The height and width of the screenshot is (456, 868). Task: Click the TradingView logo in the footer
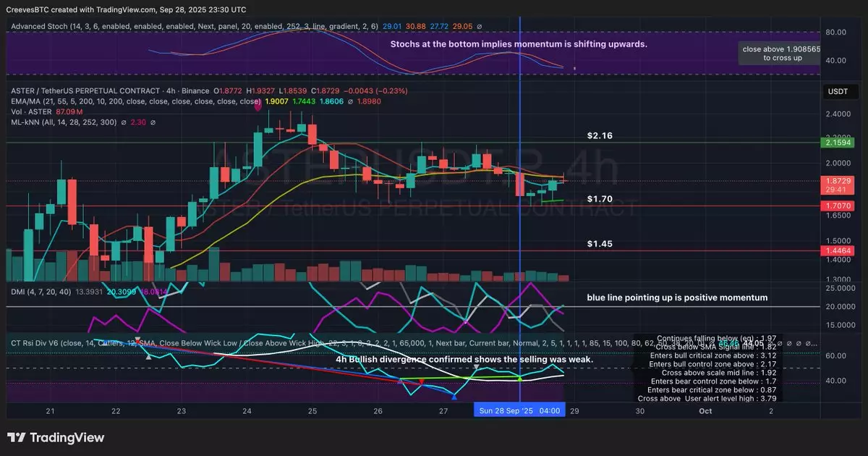pos(56,438)
